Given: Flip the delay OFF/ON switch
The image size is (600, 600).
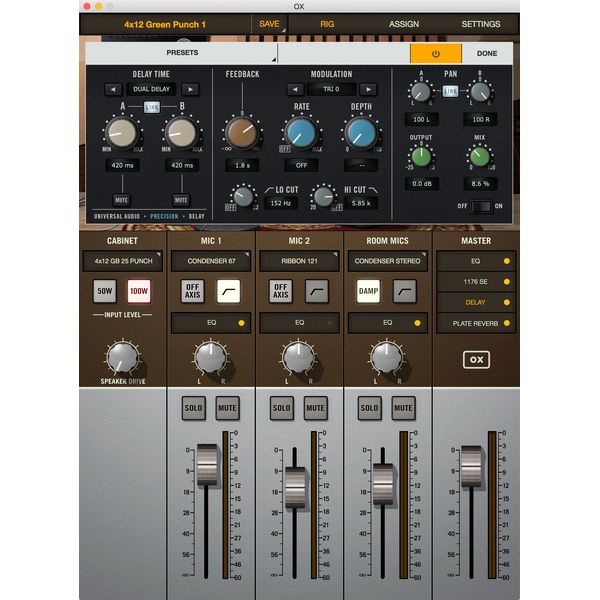Looking at the screenshot, I should coord(481,206).
